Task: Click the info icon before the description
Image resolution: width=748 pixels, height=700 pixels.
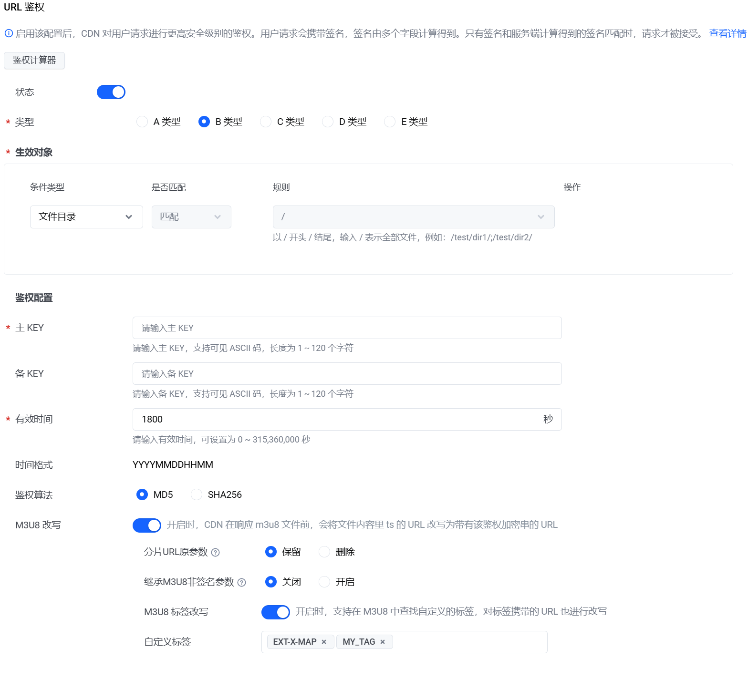Action: coord(9,33)
